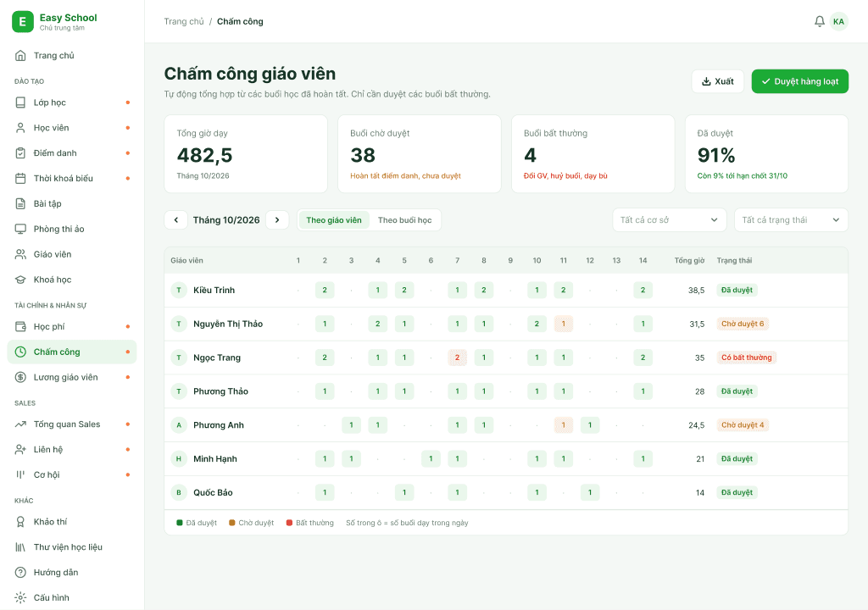Click the calendar icon for Thời khoá biểu
This screenshot has height=610, width=868.
(20, 178)
